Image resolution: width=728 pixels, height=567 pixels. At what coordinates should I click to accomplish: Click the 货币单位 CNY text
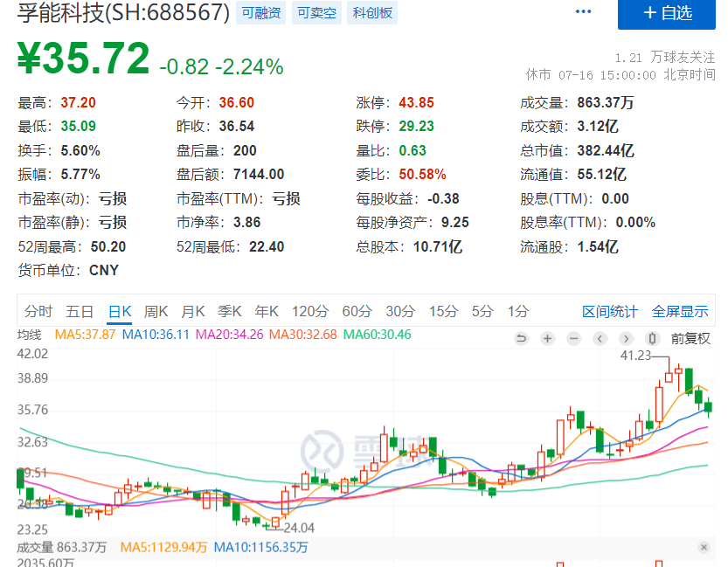[104, 271]
